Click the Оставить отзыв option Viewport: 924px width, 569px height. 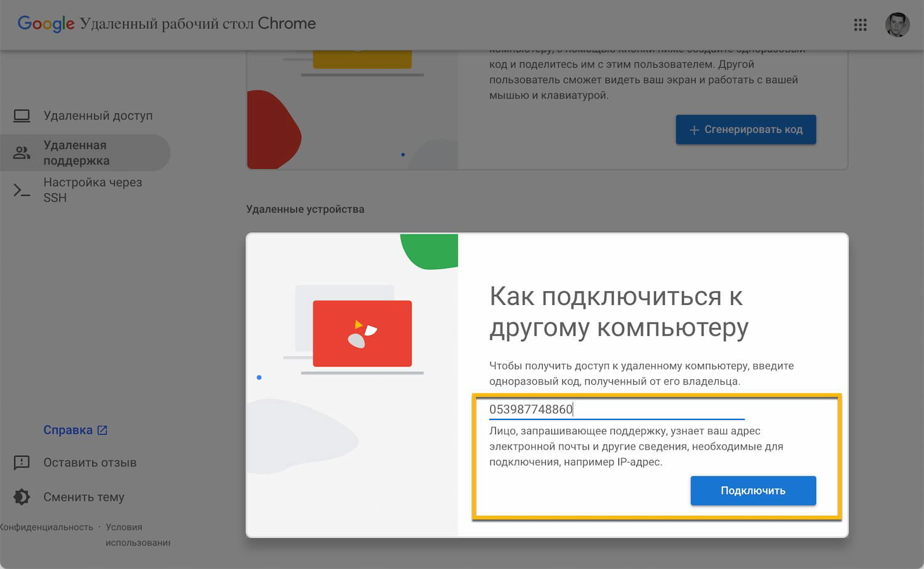point(90,462)
